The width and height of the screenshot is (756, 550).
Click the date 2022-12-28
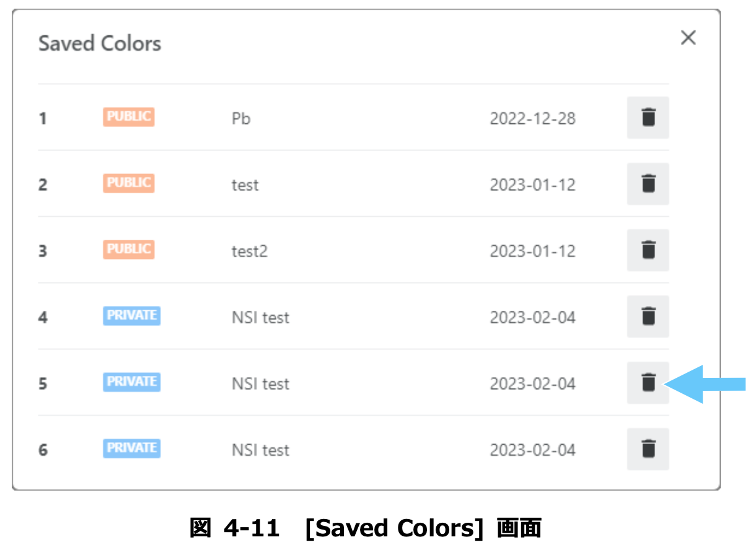[533, 118]
